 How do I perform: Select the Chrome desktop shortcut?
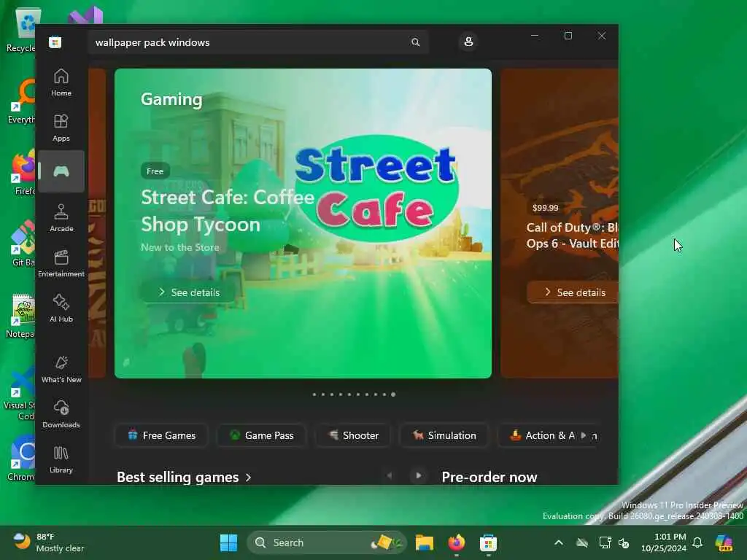click(20, 459)
